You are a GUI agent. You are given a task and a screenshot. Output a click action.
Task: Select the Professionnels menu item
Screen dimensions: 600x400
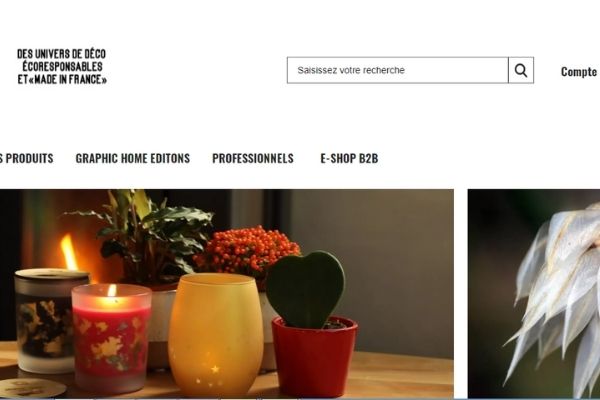(x=253, y=158)
